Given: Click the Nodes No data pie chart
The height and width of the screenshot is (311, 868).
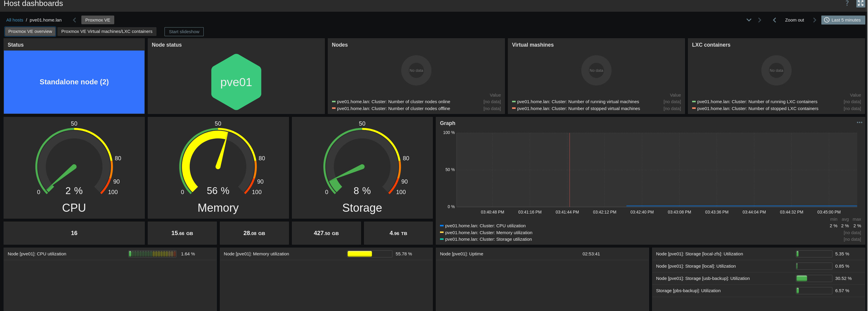Looking at the screenshot, I should [x=416, y=70].
